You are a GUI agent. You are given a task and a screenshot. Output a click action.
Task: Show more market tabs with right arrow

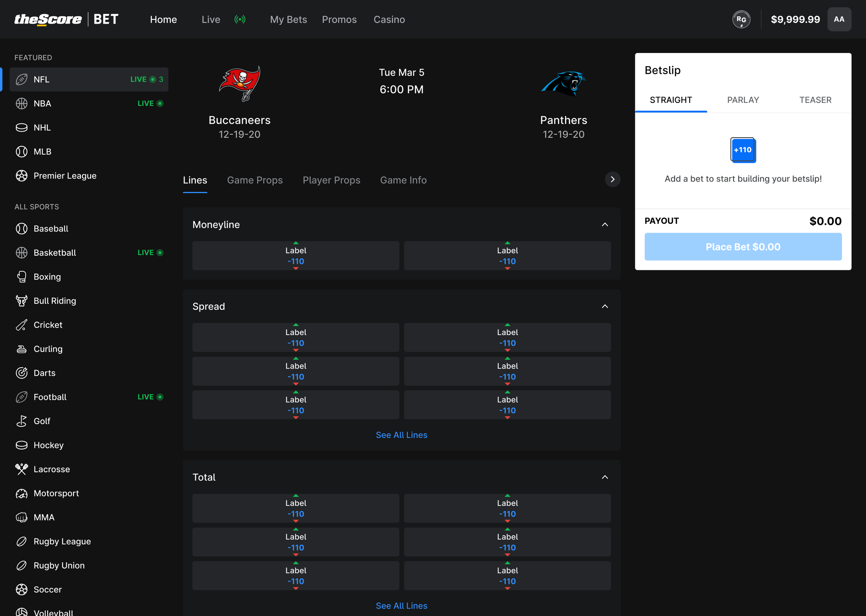point(613,179)
